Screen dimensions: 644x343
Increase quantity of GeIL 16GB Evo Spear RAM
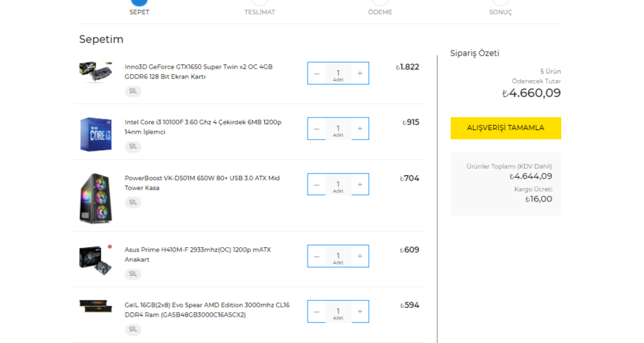coord(360,312)
